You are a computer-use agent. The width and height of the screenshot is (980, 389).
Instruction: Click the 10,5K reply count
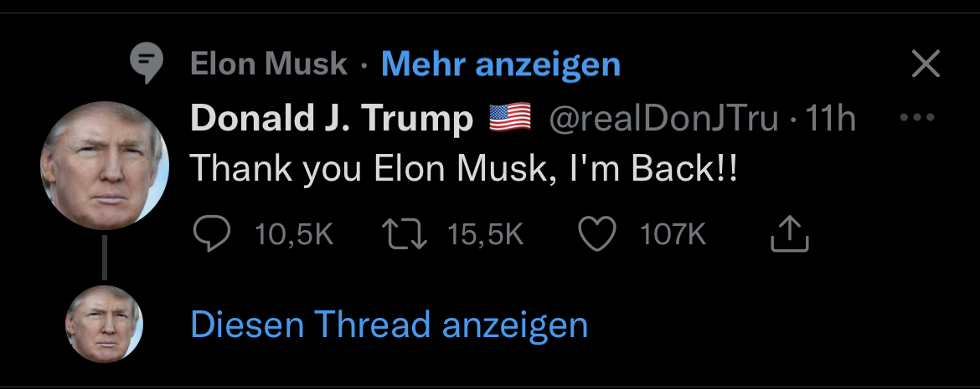pyautogui.click(x=293, y=235)
